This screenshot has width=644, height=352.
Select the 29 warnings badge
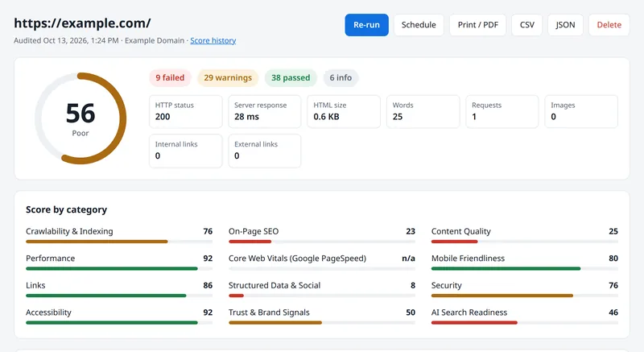pos(228,77)
